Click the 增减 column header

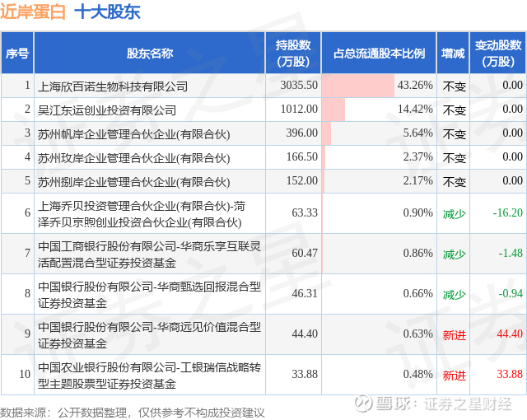tap(453, 53)
